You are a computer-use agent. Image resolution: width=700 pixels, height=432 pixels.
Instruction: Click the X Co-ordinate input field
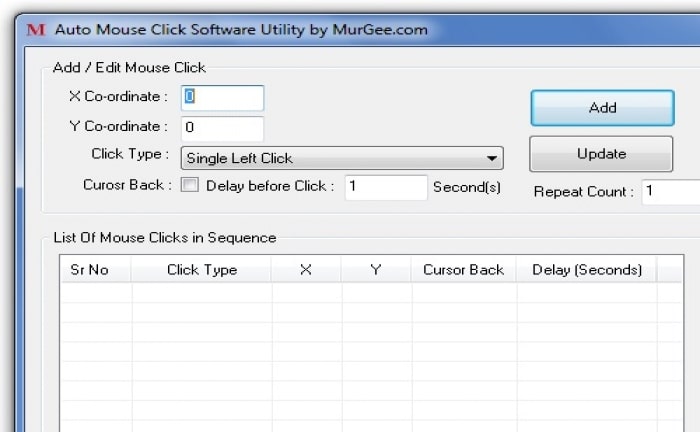click(222, 98)
